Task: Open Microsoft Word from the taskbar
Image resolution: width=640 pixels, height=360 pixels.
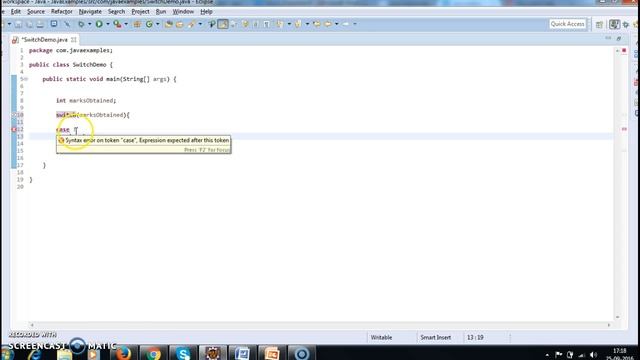Action: (242, 353)
